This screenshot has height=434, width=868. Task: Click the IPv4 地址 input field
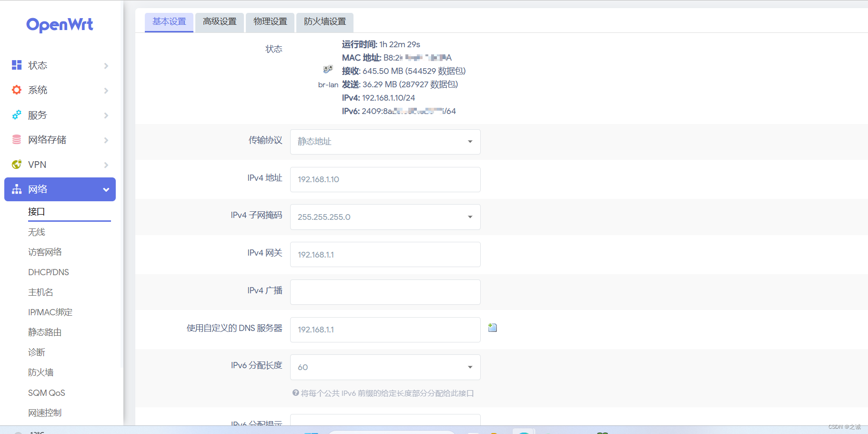pos(385,179)
